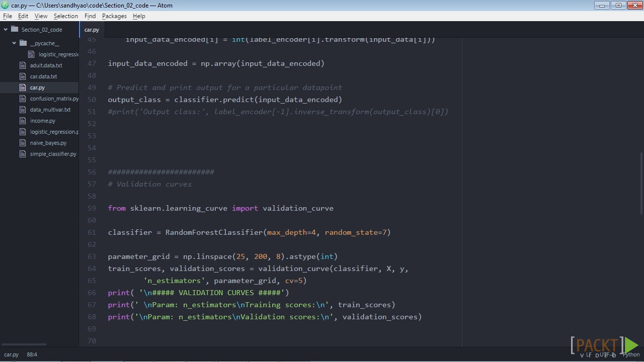Click the car.py filename in status bar

pyautogui.click(x=11, y=354)
